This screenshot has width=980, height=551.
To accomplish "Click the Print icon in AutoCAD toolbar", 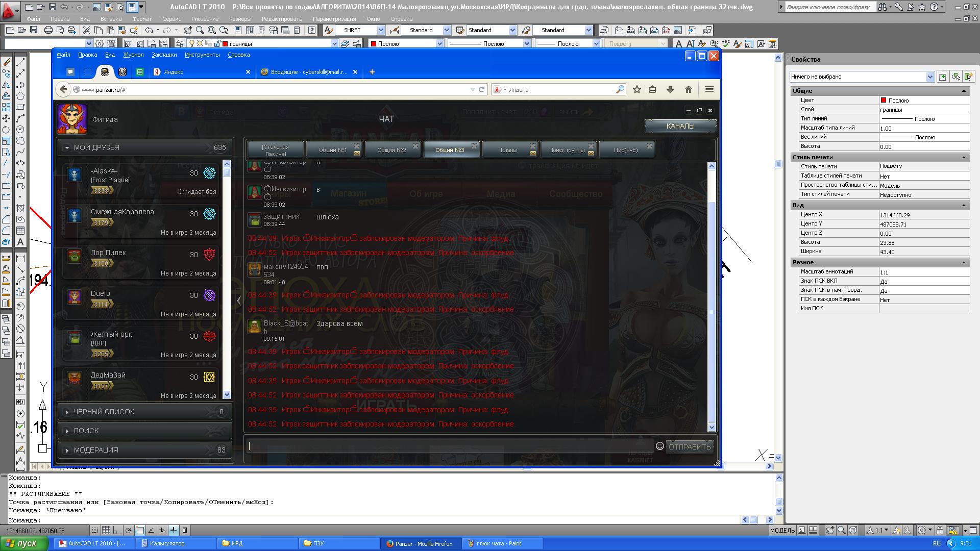I will tap(48, 30).
